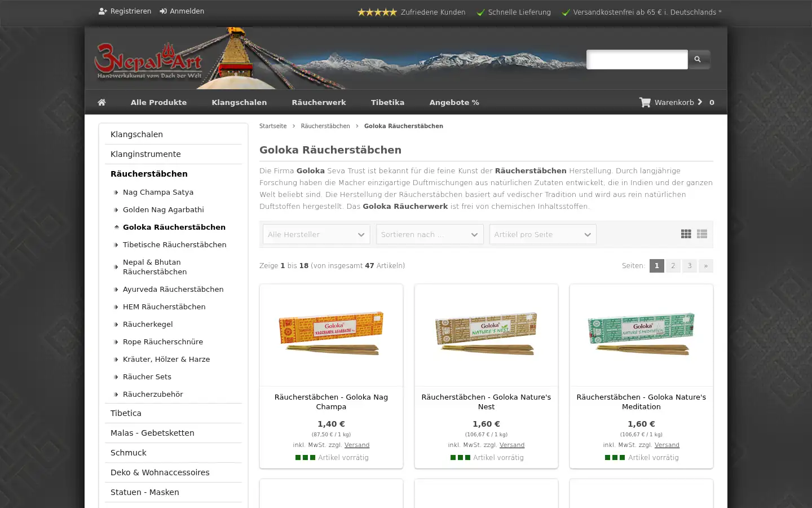Switch to grid view icon
The width and height of the screenshot is (812, 508).
[686, 234]
